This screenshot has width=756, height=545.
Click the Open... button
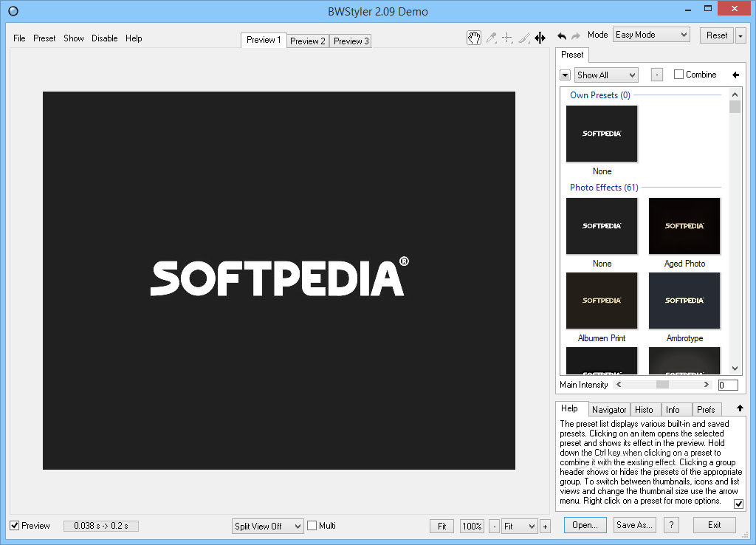click(x=585, y=525)
